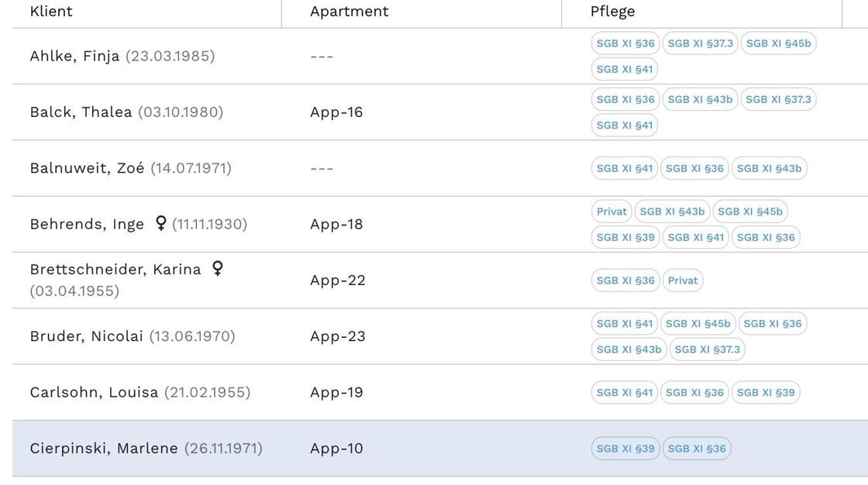Click SGB XI §39 tag for Carlsohn, Louisa
The image size is (868, 485).
pyautogui.click(x=766, y=392)
